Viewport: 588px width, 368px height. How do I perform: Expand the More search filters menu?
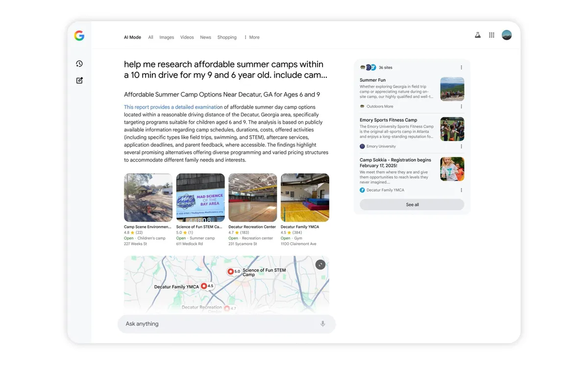click(252, 37)
